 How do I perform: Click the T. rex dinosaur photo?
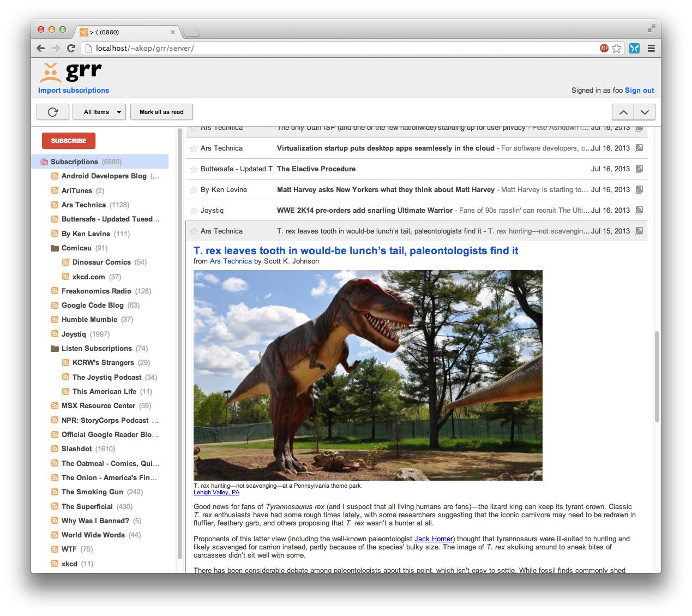pos(368,375)
